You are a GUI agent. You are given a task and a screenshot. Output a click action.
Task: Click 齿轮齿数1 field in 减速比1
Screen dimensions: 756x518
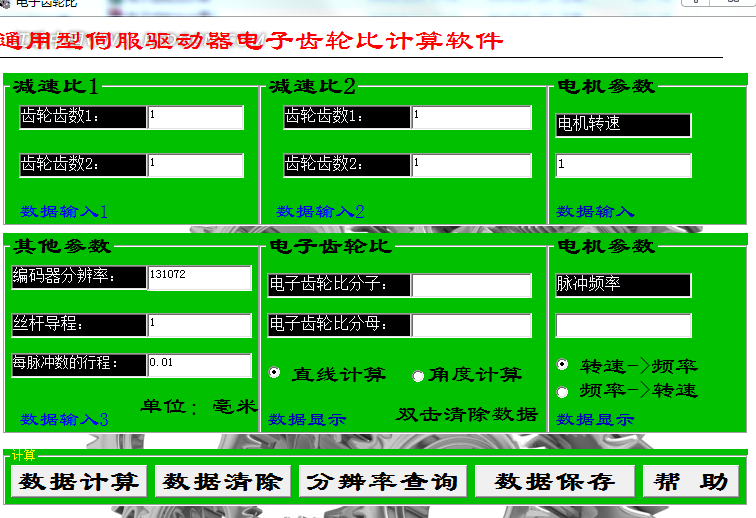195,117
